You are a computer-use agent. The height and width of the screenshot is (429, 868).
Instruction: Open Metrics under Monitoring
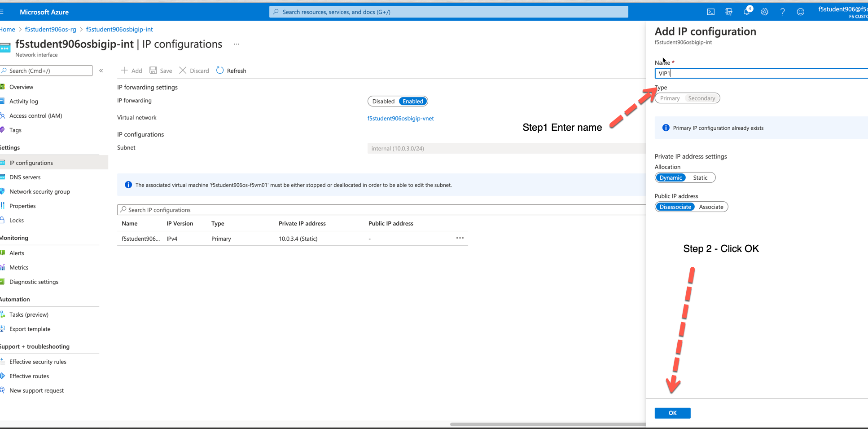[19, 267]
